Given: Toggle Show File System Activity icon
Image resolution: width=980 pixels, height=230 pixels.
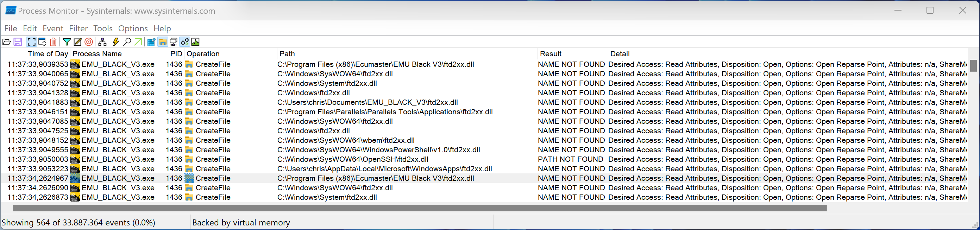Looking at the screenshot, I should pos(162,42).
